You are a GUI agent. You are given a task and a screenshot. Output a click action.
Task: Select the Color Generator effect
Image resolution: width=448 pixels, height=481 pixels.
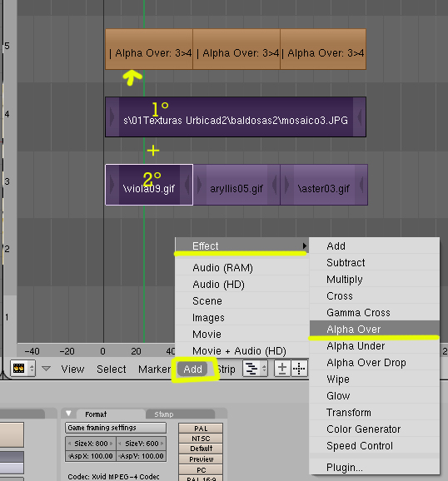(x=375, y=429)
